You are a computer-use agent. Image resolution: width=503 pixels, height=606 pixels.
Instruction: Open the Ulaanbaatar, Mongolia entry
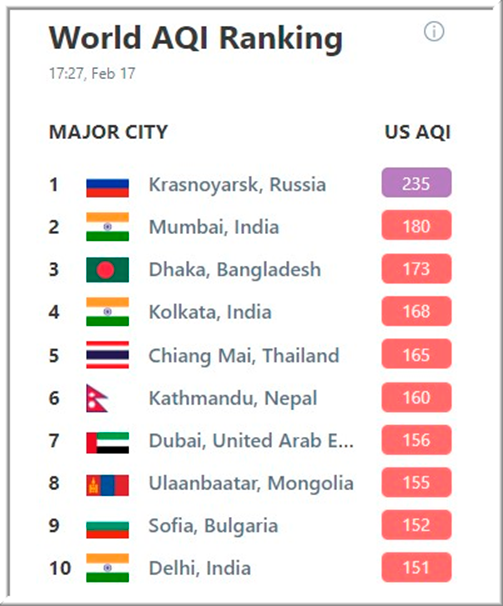coord(251,483)
